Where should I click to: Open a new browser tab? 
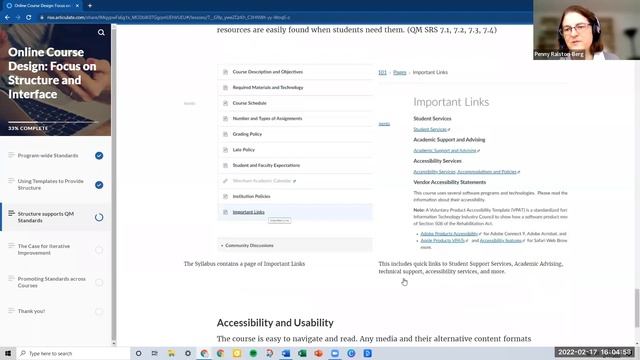(90, 6)
